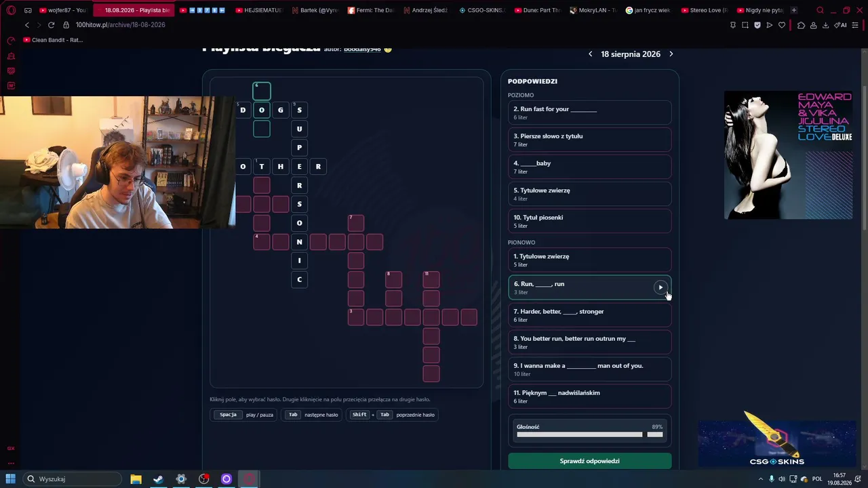This screenshot has width=868, height=488.
Task: Select clue 9 I wanna make a man
Action: tap(590, 369)
